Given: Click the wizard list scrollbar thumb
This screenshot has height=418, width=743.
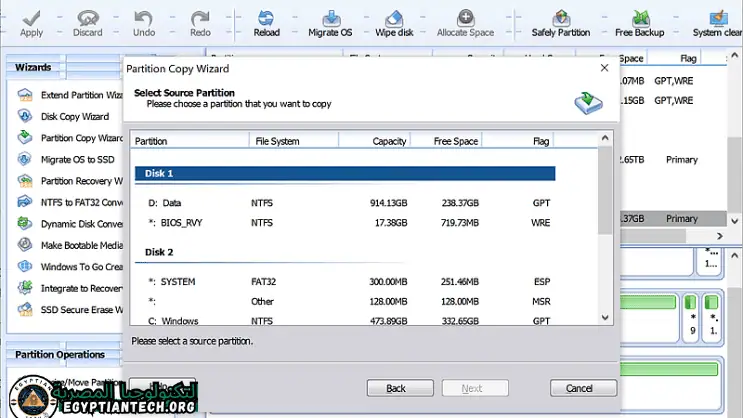Looking at the screenshot, I should [x=605, y=190].
